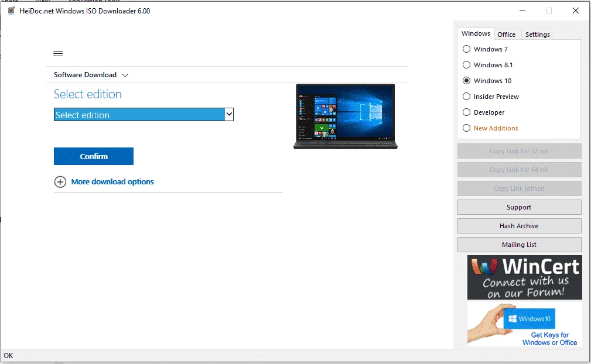Open the Hash Archive button
591x364 pixels.
(x=520, y=226)
